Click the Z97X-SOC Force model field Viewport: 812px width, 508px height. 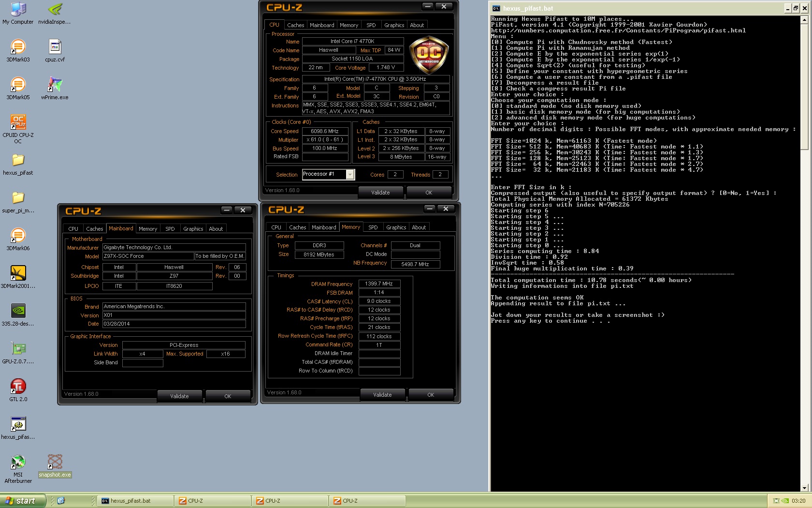pyautogui.click(x=148, y=256)
